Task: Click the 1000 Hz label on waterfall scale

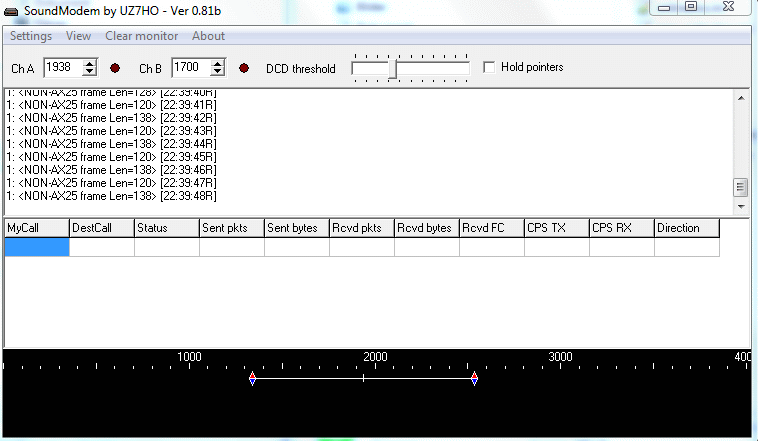Action: pos(189,357)
